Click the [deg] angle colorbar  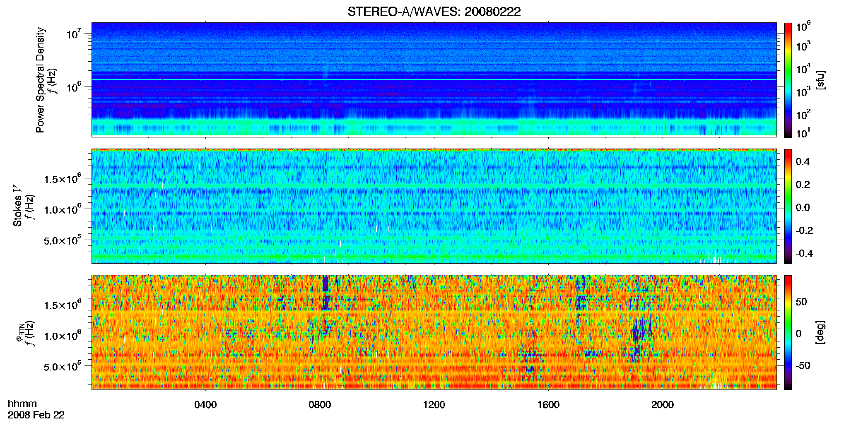tap(788, 332)
